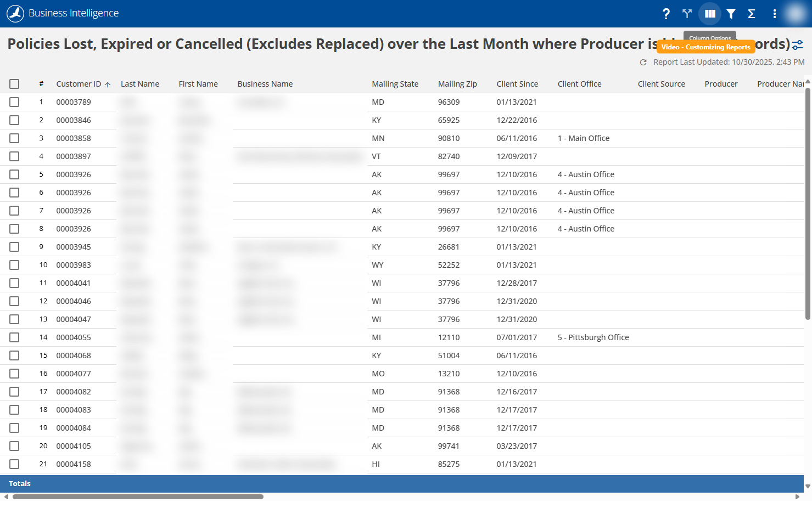This screenshot has height=508, width=812.
Task: Click Video - Customizing Reports button
Action: (x=705, y=47)
